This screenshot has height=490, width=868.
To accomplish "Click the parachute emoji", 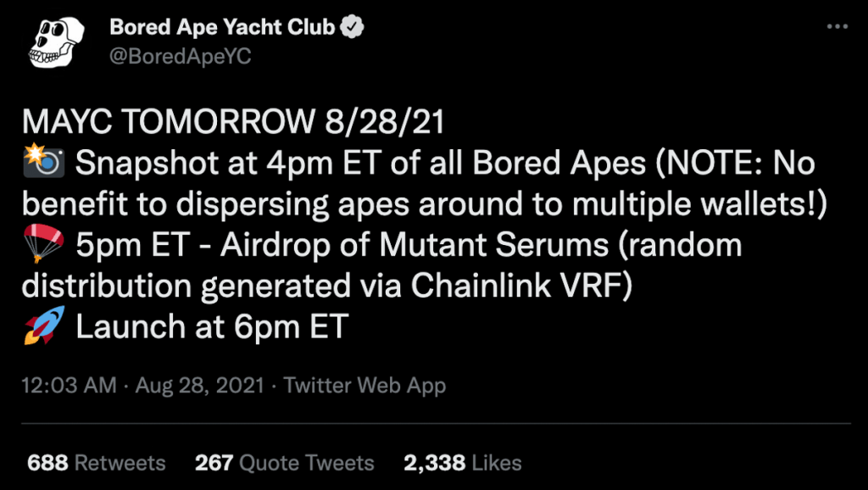I will [x=43, y=246].
